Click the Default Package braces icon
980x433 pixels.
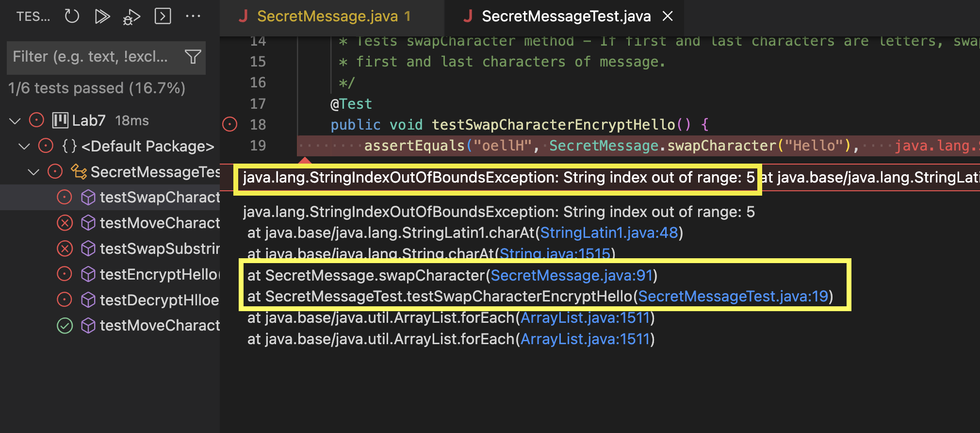(69, 146)
